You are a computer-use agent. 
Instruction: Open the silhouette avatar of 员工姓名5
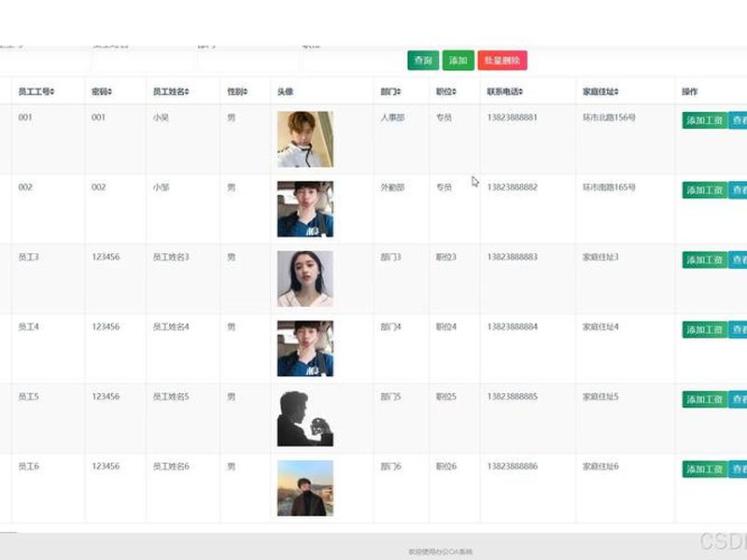tap(305, 418)
